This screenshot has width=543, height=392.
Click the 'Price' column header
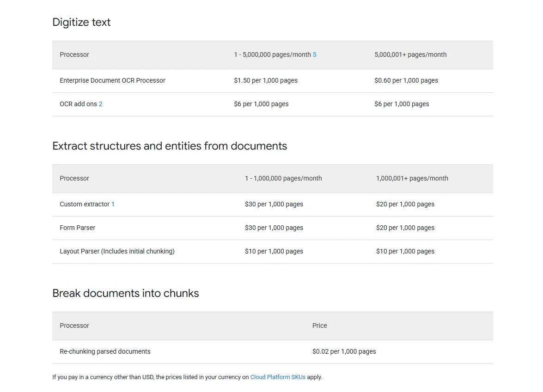tap(320, 326)
